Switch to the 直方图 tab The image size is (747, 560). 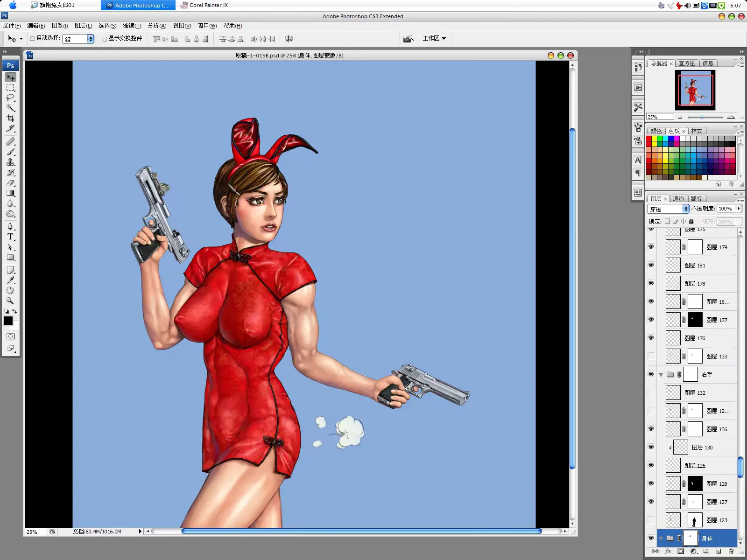[687, 63]
